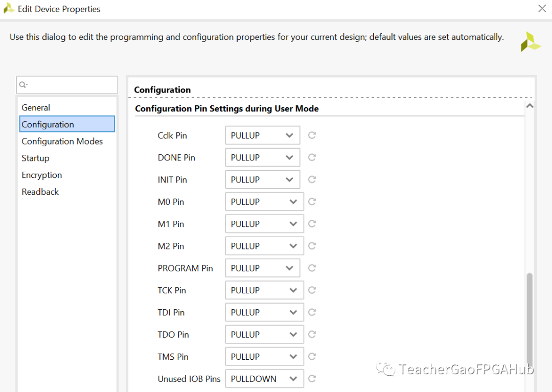The image size is (552, 392).
Task: Reset the Cclk Pin setting
Action: point(312,135)
